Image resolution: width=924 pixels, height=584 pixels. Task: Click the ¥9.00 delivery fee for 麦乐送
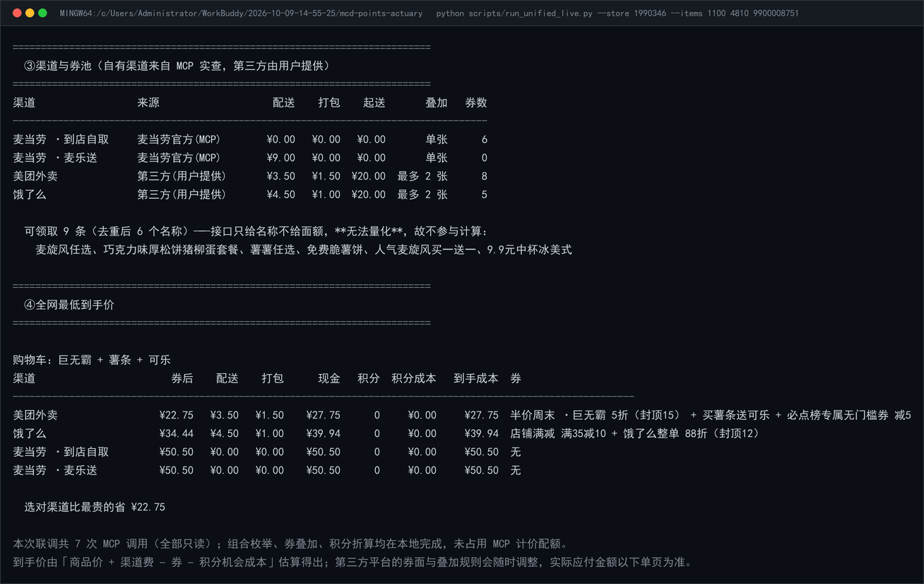281,158
